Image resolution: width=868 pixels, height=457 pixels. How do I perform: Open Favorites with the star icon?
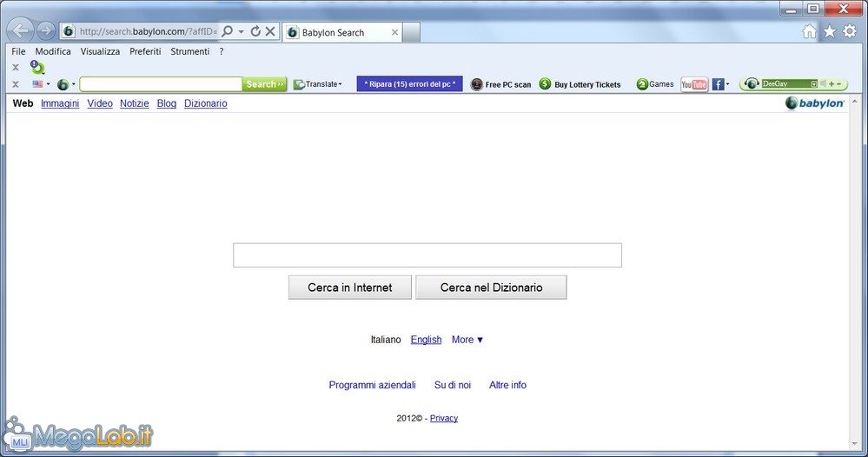(829, 31)
